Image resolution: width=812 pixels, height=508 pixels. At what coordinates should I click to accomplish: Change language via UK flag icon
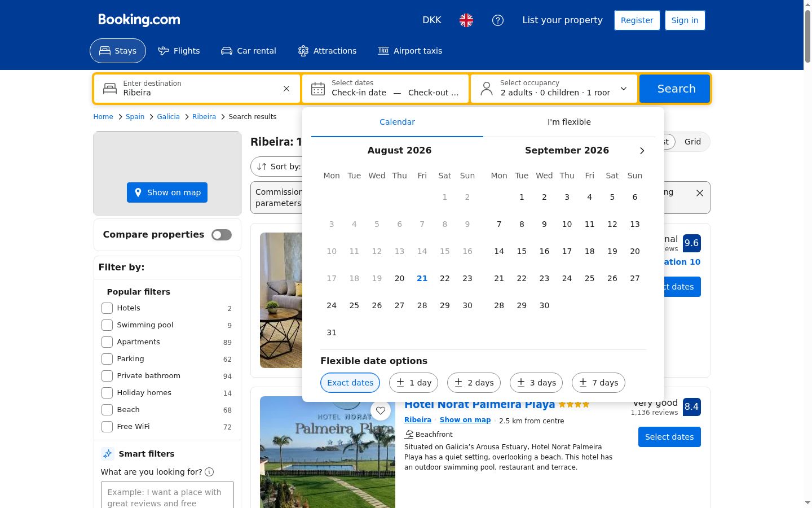click(466, 20)
